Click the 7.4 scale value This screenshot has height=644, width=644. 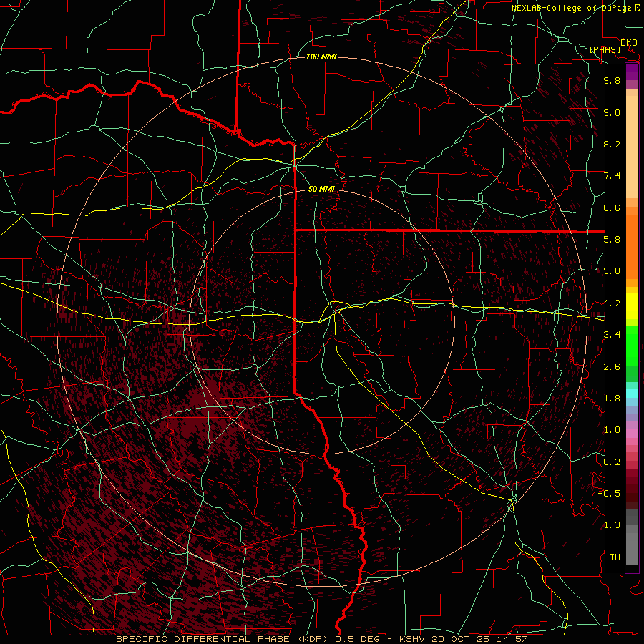(612, 176)
